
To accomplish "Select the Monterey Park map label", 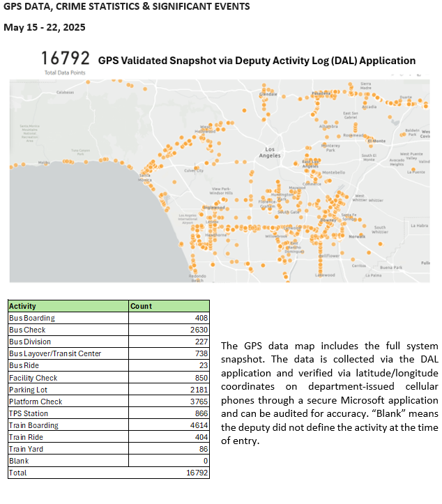I will [330, 147].
